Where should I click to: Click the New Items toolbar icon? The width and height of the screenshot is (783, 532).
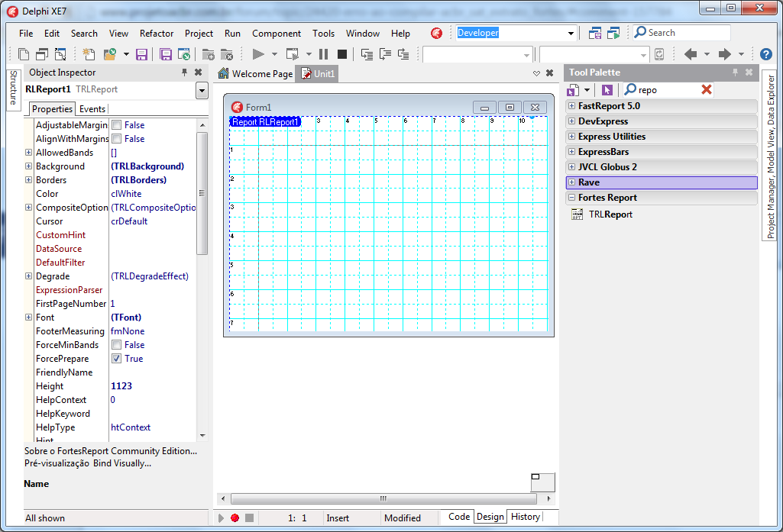coord(89,54)
